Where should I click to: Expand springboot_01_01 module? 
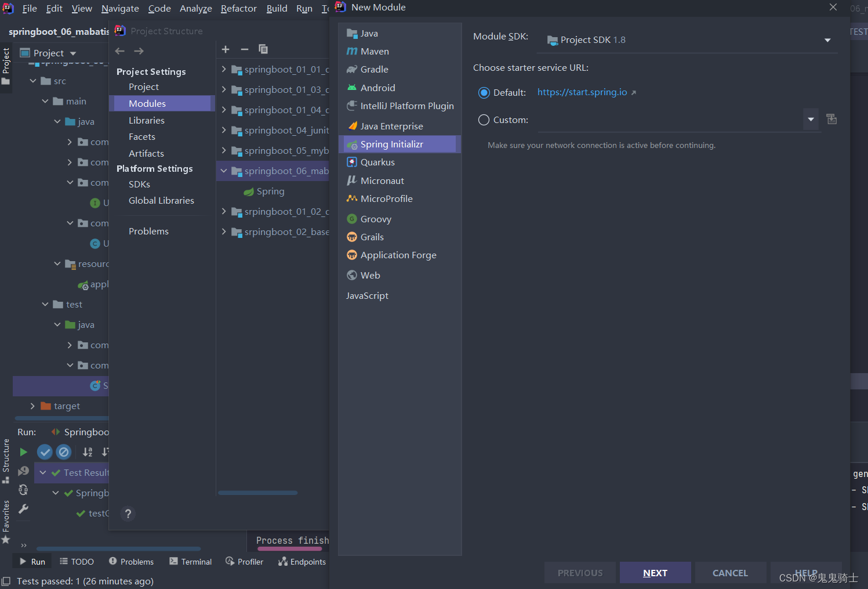pyautogui.click(x=224, y=69)
